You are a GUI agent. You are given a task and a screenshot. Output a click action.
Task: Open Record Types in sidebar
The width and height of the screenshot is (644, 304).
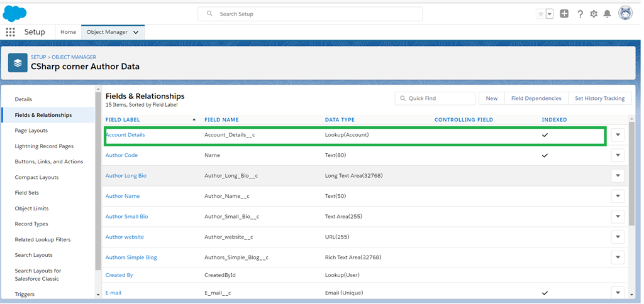[x=31, y=224]
